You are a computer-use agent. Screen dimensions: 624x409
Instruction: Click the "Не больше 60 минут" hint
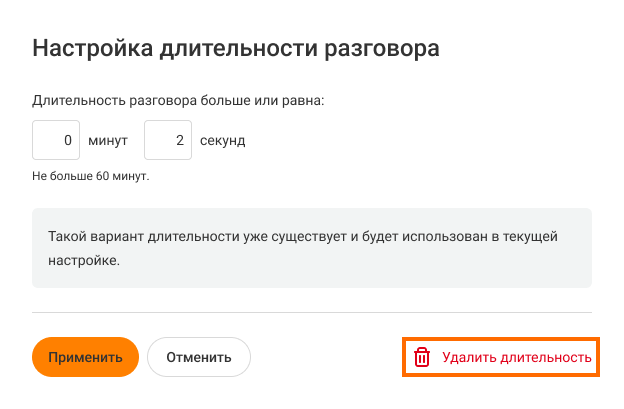point(91,176)
